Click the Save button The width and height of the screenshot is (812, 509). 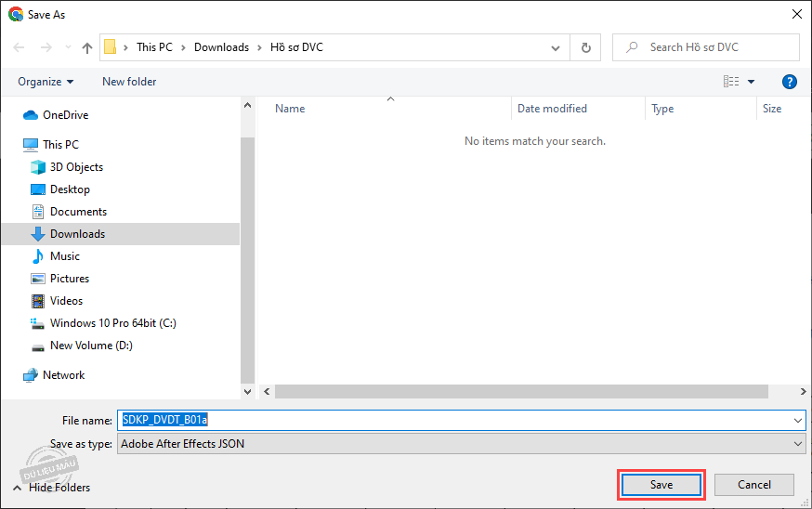661,485
